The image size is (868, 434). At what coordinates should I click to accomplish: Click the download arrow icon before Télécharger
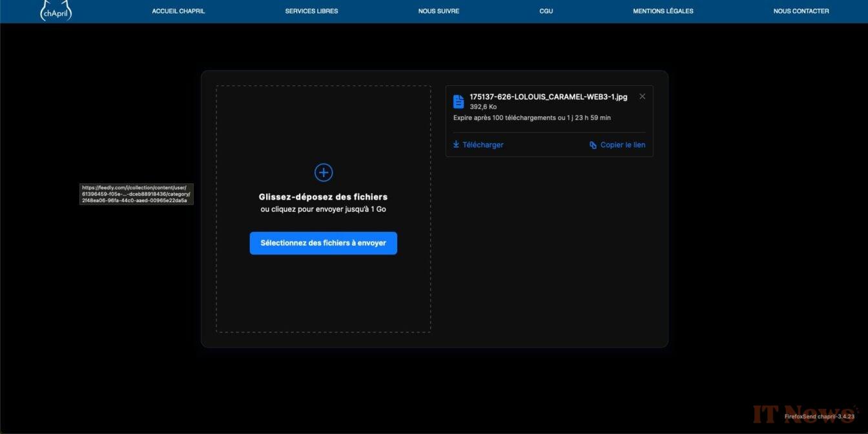click(456, 144)
